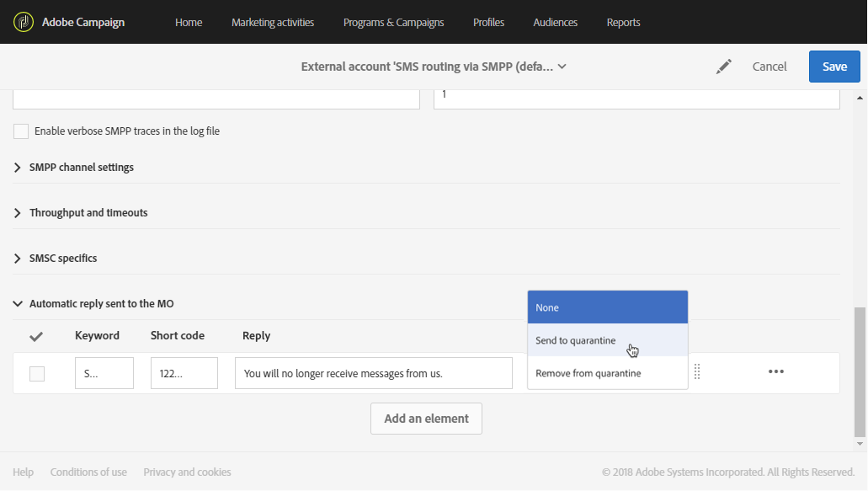Open the external account title dropdown
The image size is (868, 491).
(562, 67)
